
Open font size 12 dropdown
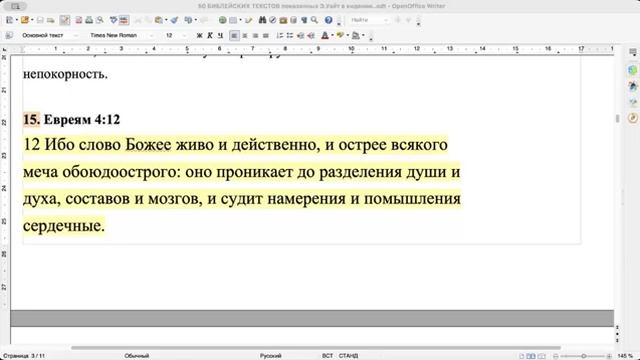click(184, 36)
